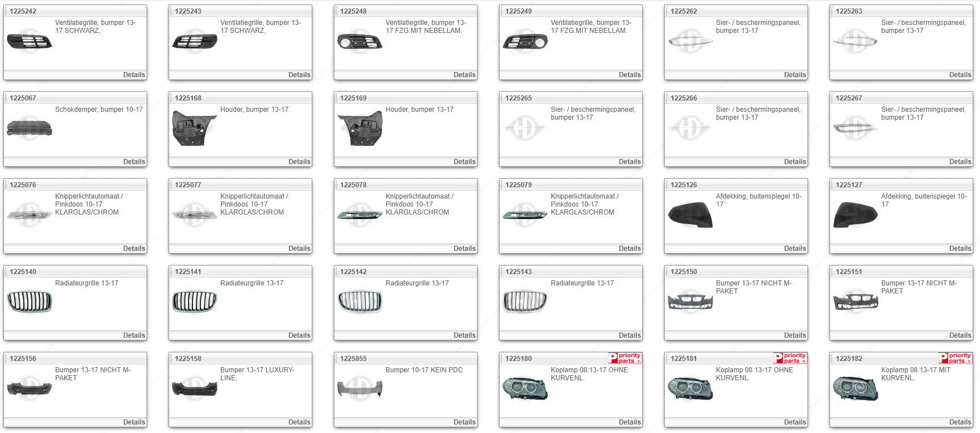Image resolution: width=980 pixels, height=433 pixels.
Task: Open Details for Bumper 1225156
Action: pos(134,422)
